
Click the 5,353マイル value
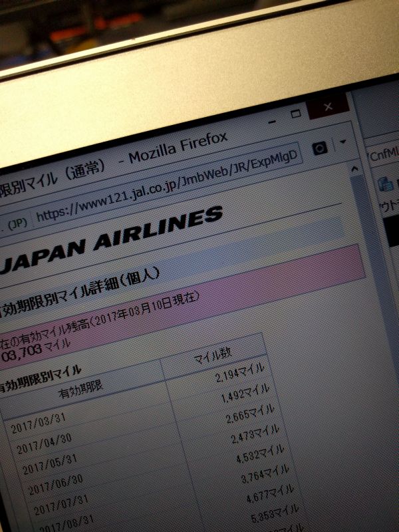(275, 515)
